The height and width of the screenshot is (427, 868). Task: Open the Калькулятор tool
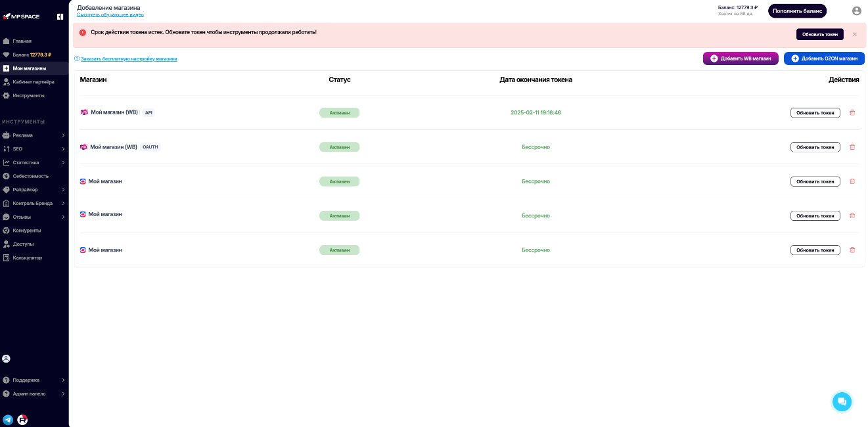[x=27, y=258]
